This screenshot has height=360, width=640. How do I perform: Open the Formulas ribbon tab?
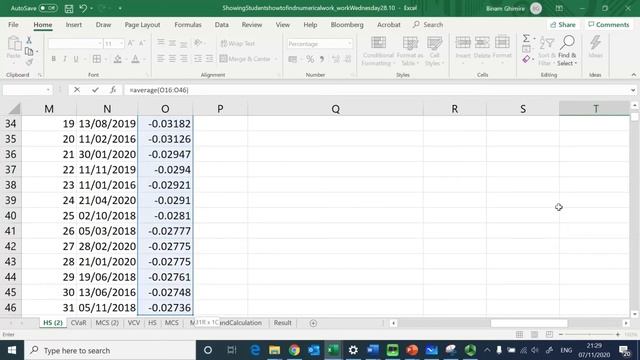point(188,24)
